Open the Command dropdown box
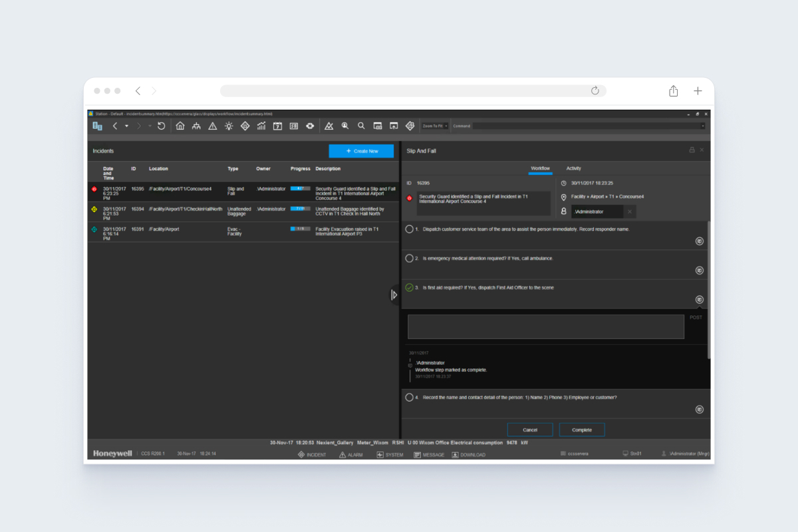The height and width of the screenshot is (532, 798). (x=589, y=126)
